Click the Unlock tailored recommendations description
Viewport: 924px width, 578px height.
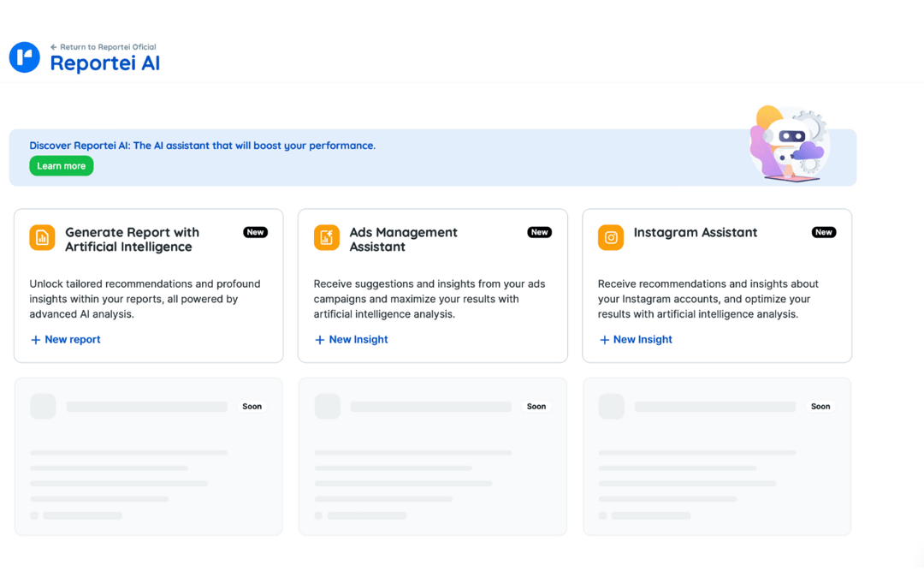pos(145,299)
